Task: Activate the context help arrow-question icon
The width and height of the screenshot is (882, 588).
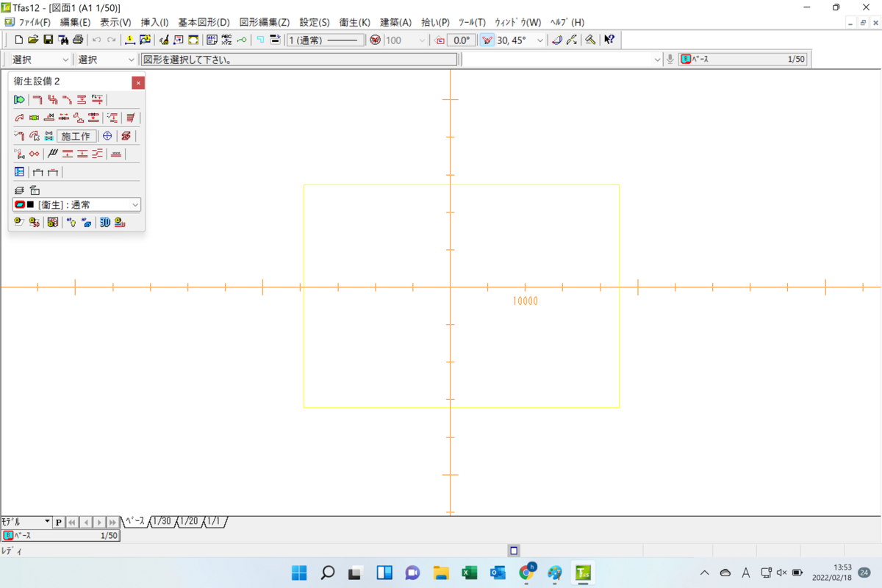Action: coord(609,40)
